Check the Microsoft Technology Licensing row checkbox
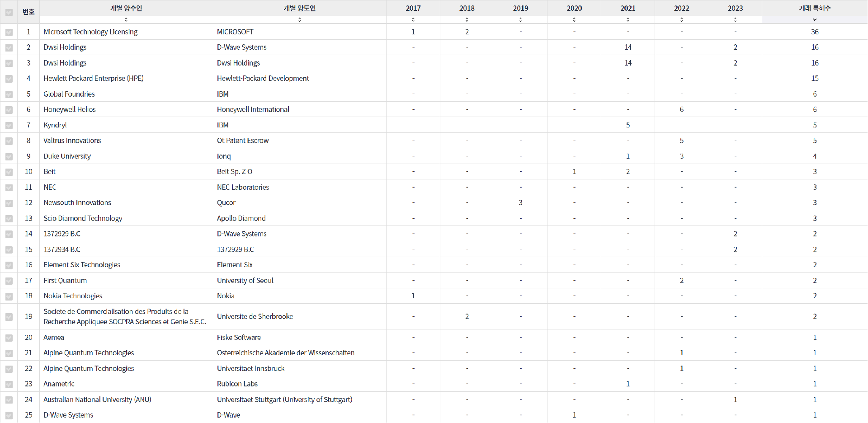Viewport: 868px width, 423px height. (9, 33)
